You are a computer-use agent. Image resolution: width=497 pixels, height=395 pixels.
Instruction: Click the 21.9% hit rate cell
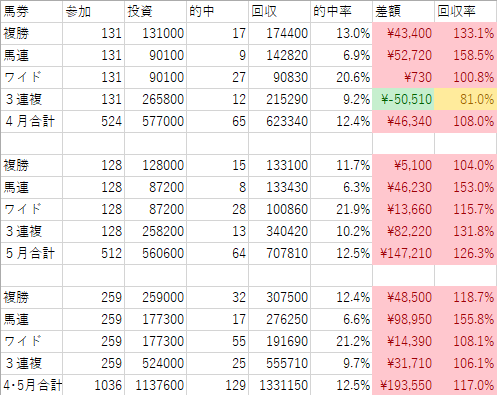[x=341, y=209]
